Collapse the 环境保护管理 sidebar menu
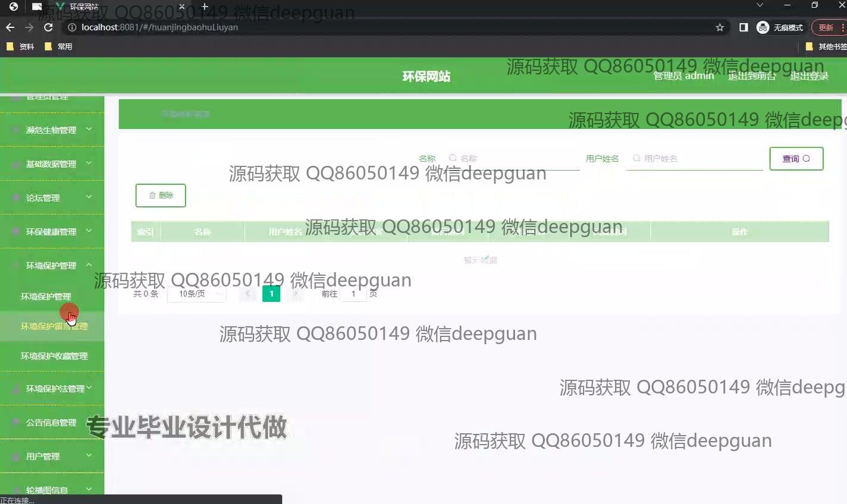The height and width of the screenshot is (504, 847). [52, 265]
